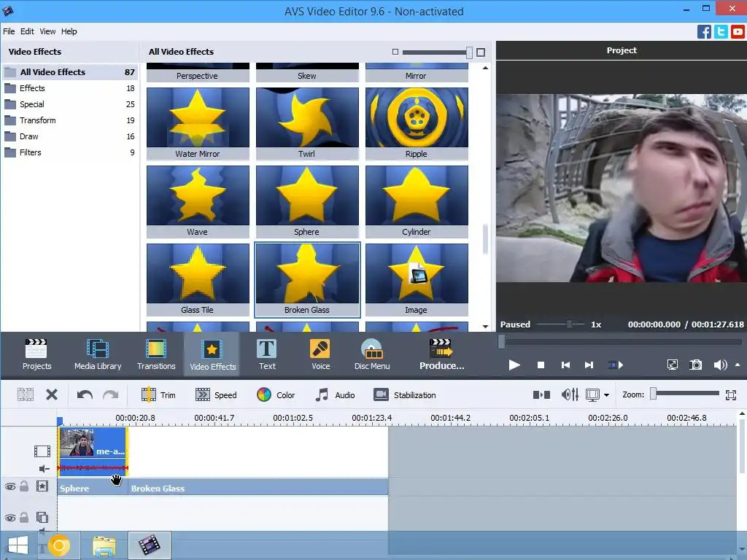Click the next scene playback button

(615, 365)
